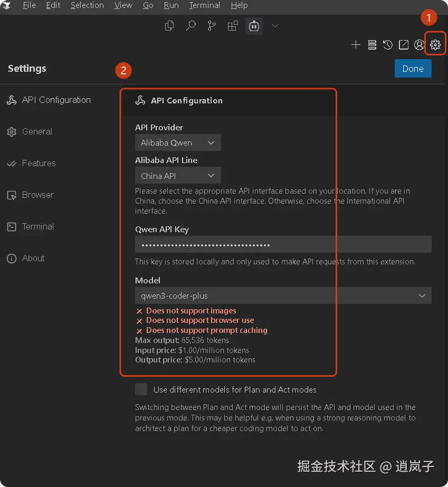Pop out the panel into editor icon
The image size is (448, 487).
point(404,45)
